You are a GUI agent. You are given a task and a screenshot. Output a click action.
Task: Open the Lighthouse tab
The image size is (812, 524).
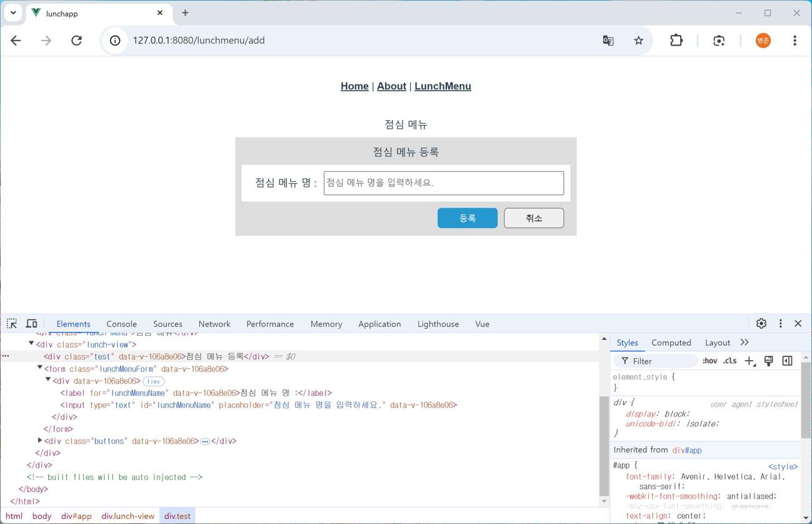coord(438,324)
